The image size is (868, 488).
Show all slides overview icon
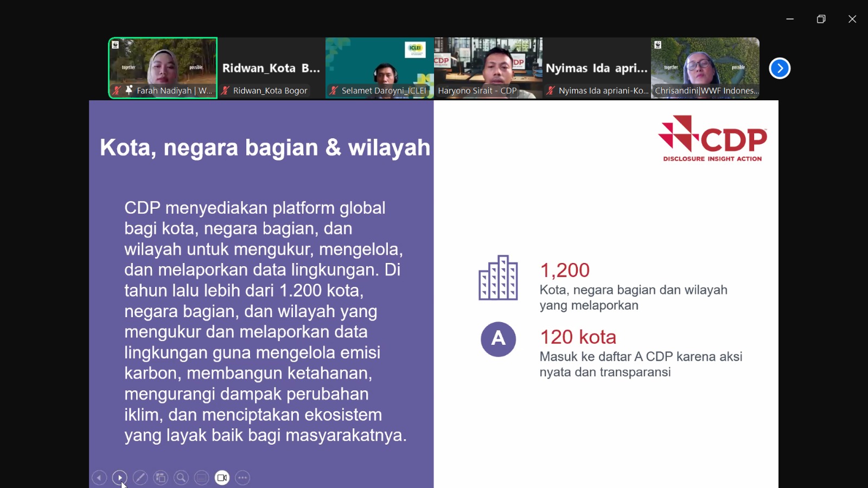click(161, 478)
